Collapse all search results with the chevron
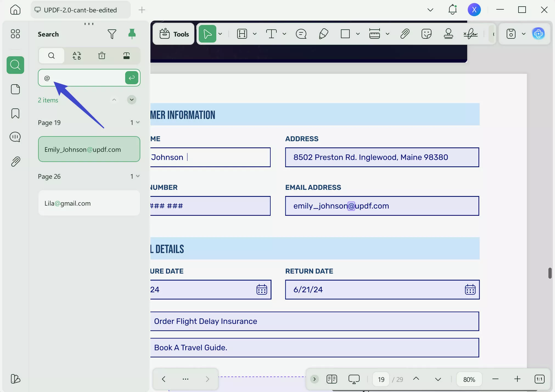This screenshot has width=555, height=392. (x=131, y=100)
